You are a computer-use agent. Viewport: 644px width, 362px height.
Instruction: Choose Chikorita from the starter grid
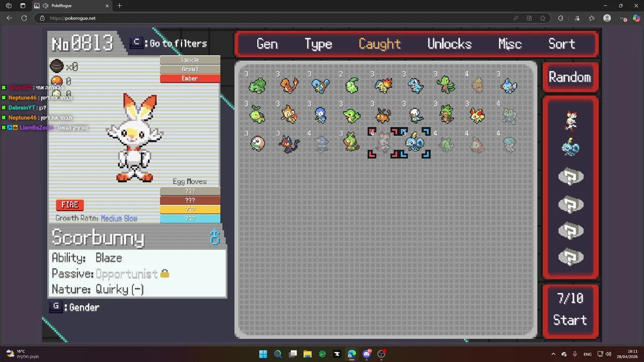[x=352, y=85]
